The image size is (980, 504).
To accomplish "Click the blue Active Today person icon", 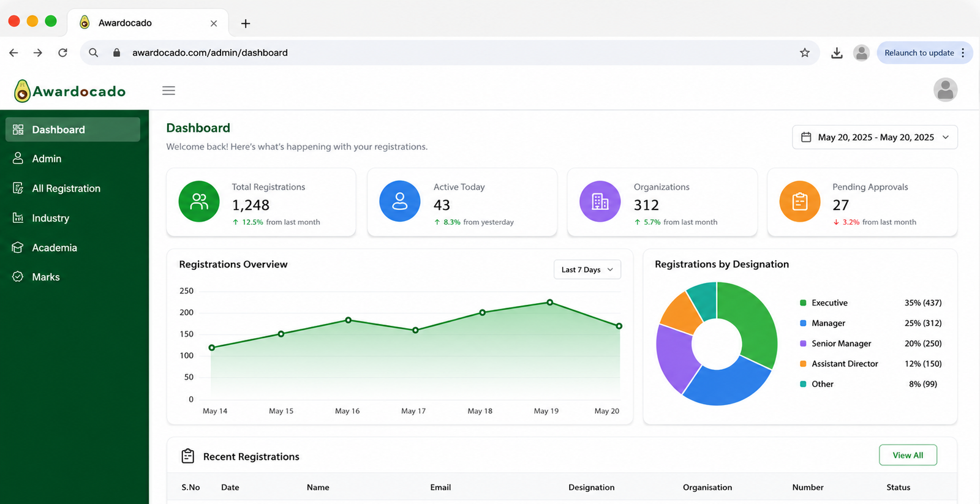I will click(400, 201).
